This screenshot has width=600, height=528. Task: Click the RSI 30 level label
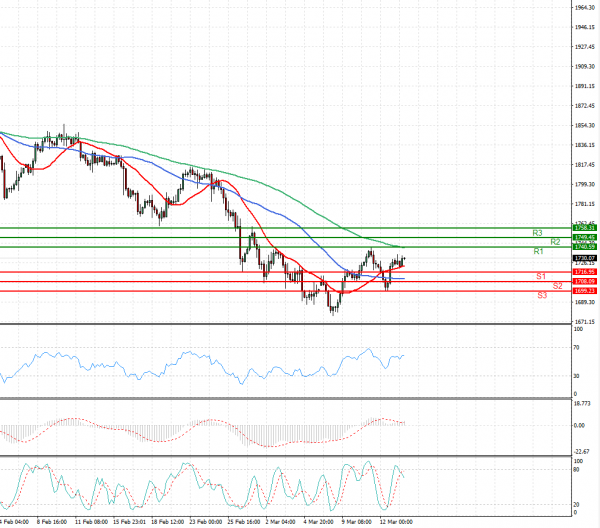(576, 376)
